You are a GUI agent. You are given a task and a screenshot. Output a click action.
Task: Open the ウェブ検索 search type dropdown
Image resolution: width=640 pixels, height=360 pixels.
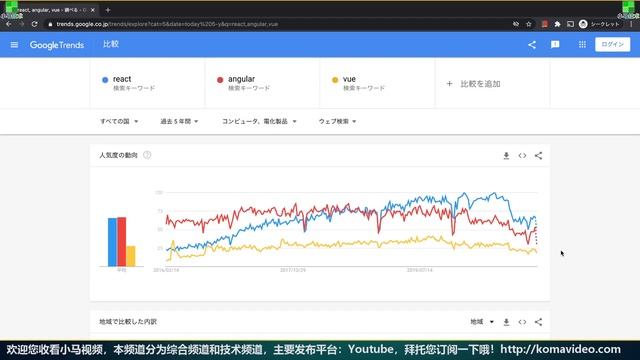[x=337, y=121]
